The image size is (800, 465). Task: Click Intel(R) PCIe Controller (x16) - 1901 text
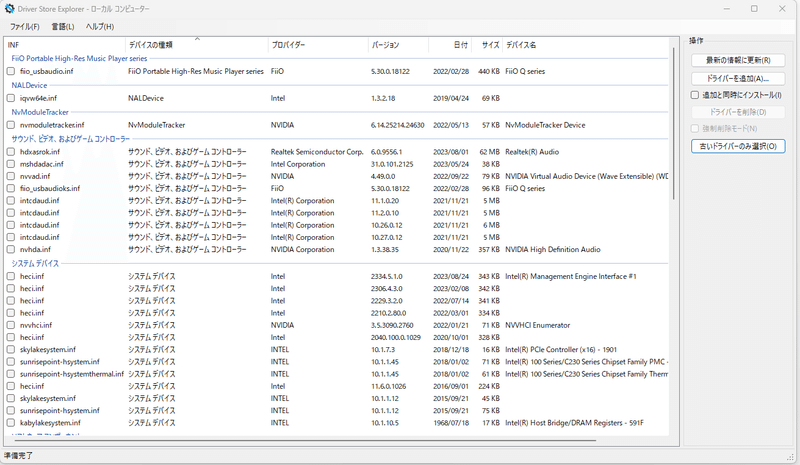pyautogui.click(x=561, y=350)
